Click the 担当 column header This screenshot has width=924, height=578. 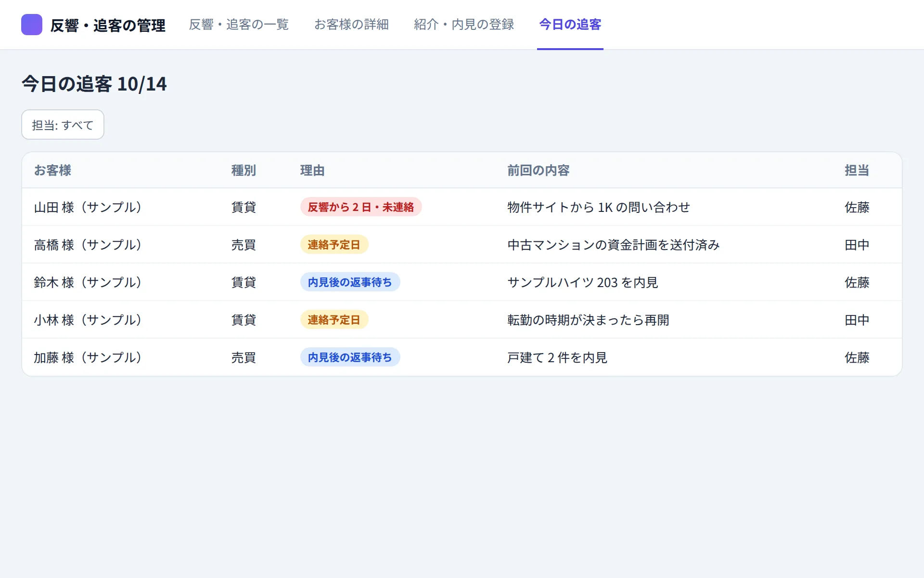[x=857, y=171]
